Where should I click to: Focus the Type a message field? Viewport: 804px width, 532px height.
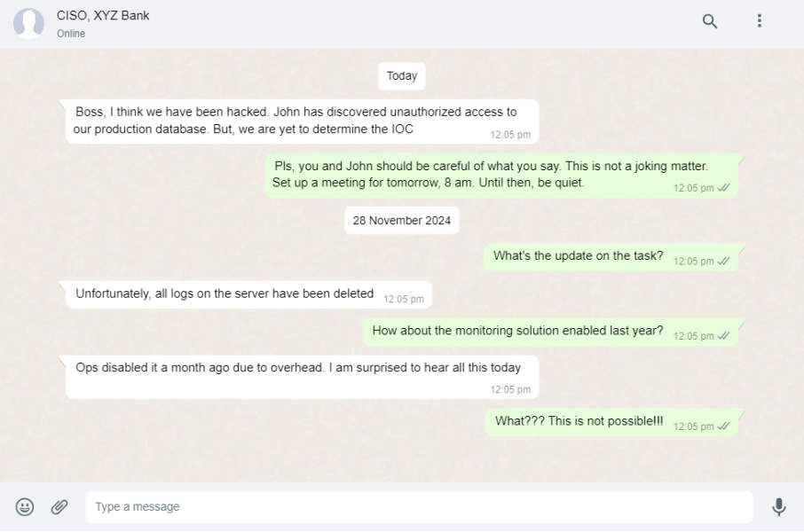417,507
